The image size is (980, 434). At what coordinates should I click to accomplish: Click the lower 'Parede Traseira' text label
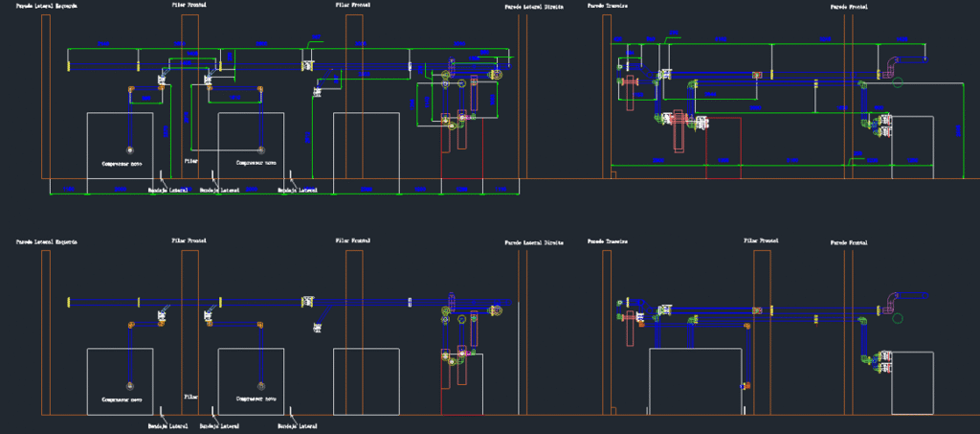pos(606,242)
